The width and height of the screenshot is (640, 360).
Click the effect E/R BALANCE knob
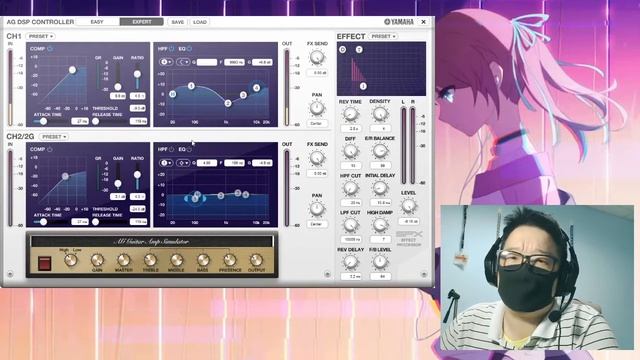pyautogui.click(x=380, y=151)
